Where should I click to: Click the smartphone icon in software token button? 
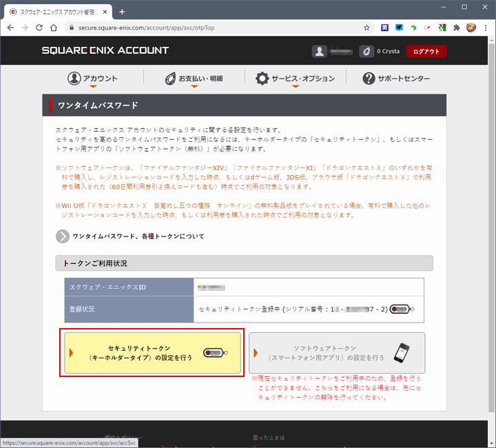coord(402,353)
